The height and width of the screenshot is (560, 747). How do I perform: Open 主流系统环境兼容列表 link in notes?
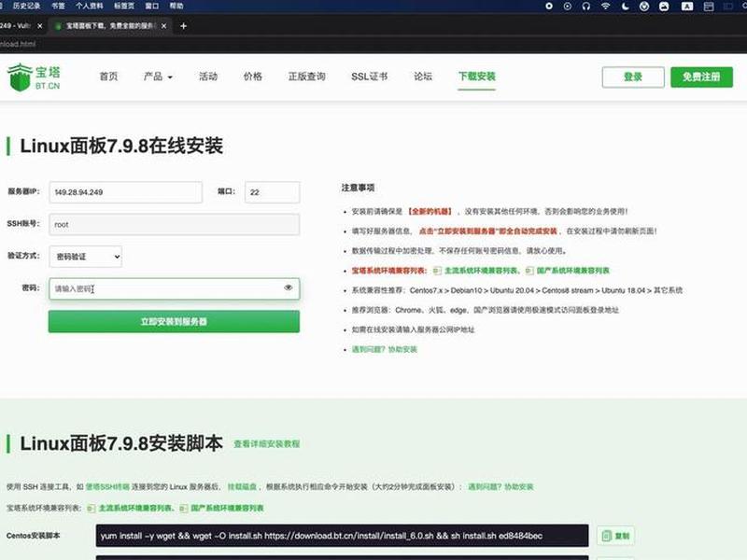[481, 271]
